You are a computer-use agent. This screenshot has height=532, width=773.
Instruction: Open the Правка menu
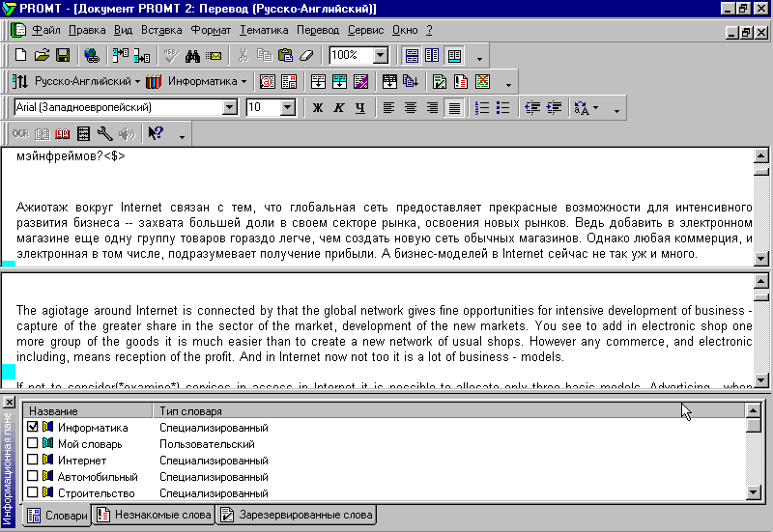[x=87, y=30]
